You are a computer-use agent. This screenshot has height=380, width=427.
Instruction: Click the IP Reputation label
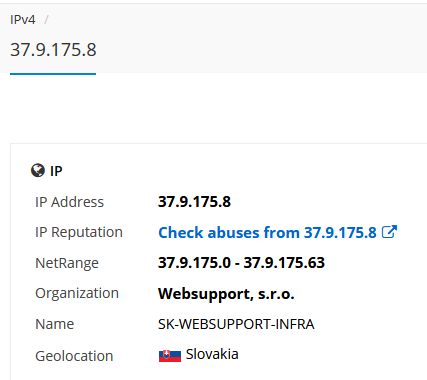[x=79, y=232]
